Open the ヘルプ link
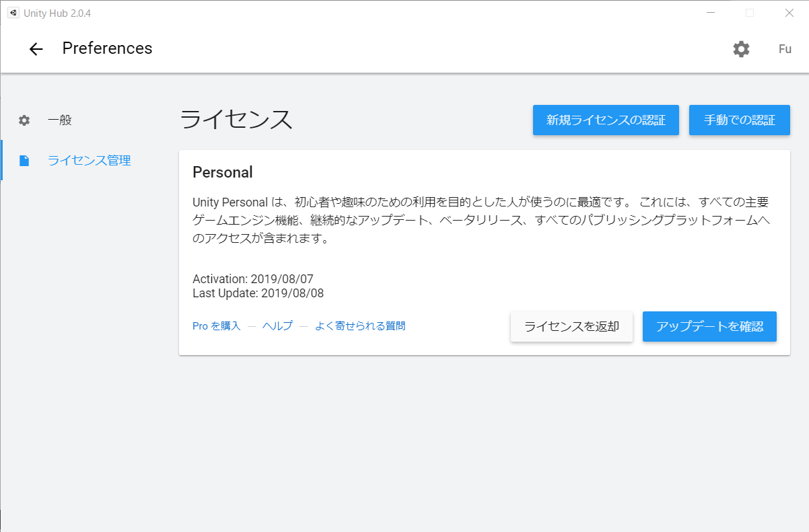 tap(277, 326)
